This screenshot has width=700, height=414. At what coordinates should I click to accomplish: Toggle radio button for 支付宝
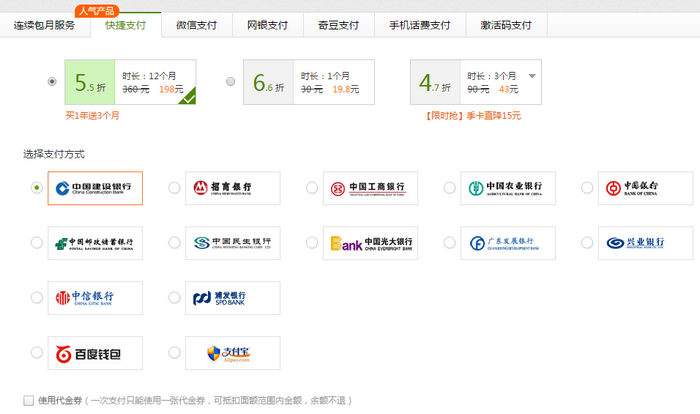174,352
